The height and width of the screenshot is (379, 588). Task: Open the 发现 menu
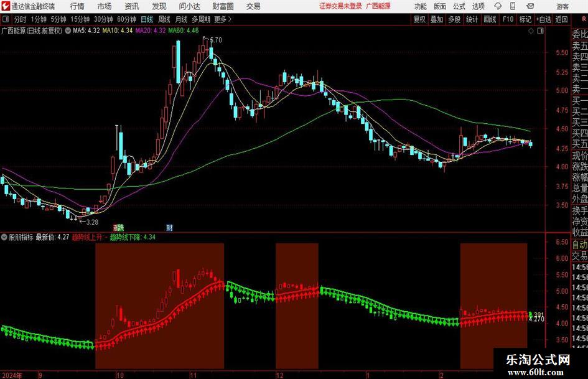click(159, 6)
